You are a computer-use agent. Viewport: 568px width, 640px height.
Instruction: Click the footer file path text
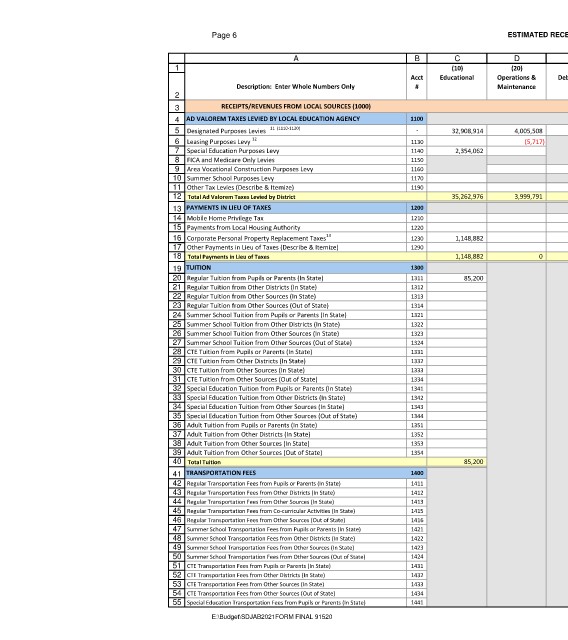coord(272,617)
